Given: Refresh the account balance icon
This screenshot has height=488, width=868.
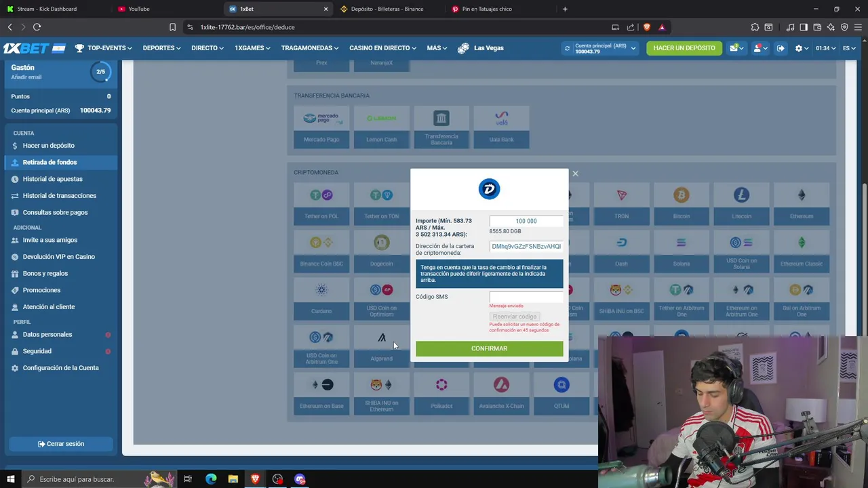Looking at the screenshot, I should pos(567,48).
